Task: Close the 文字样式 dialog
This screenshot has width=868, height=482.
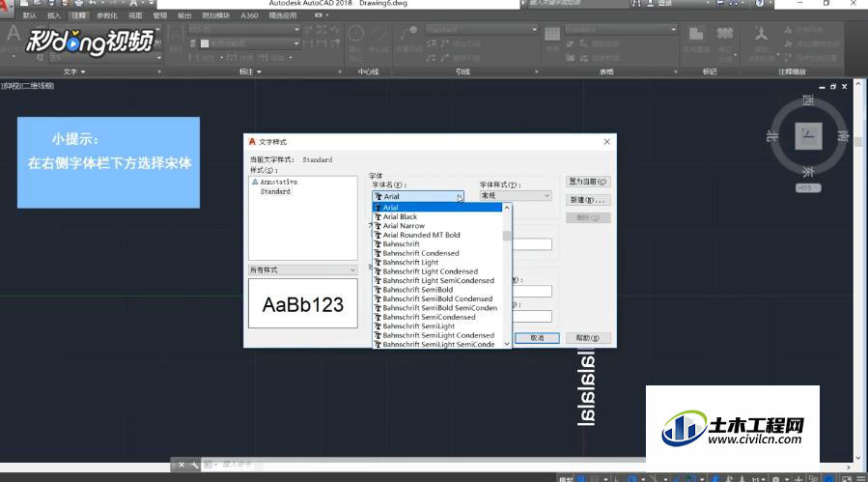Action: point(606,142)
